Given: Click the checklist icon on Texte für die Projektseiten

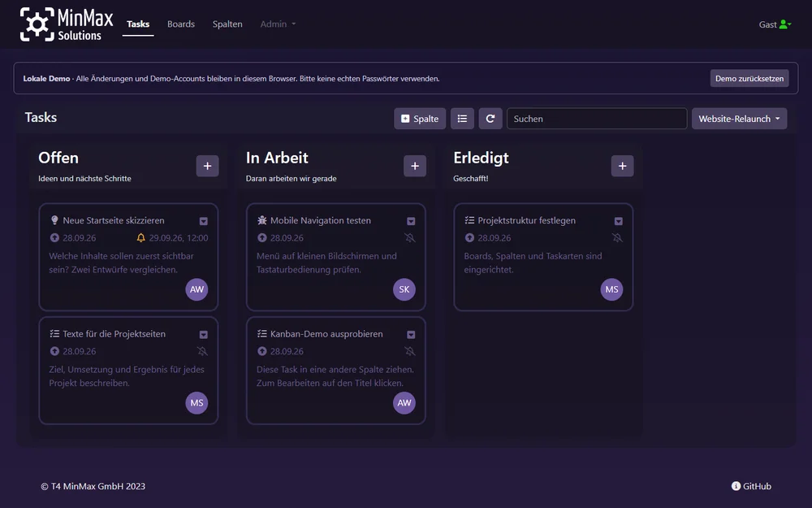Looking at the screenshot, I should tap(54, 334).
